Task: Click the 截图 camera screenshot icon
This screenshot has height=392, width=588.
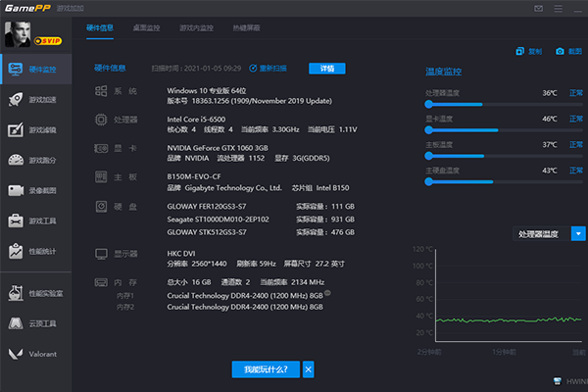Action: tap(560, 51)
